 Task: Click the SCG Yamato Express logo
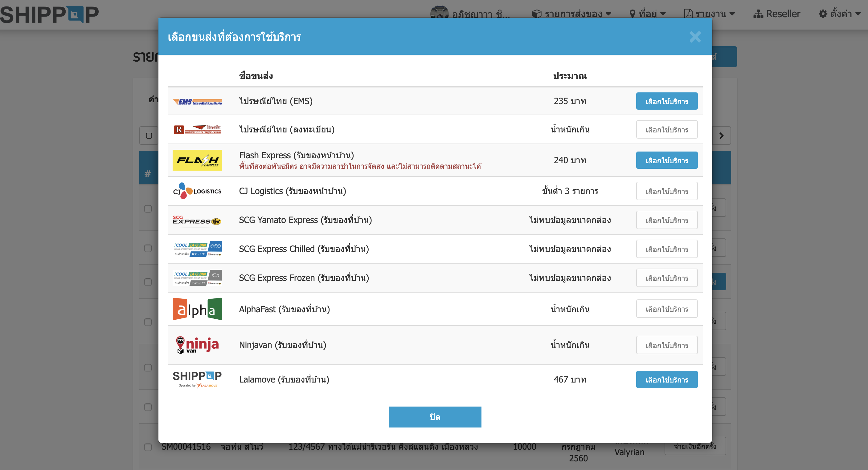click(x=197, y=221)
